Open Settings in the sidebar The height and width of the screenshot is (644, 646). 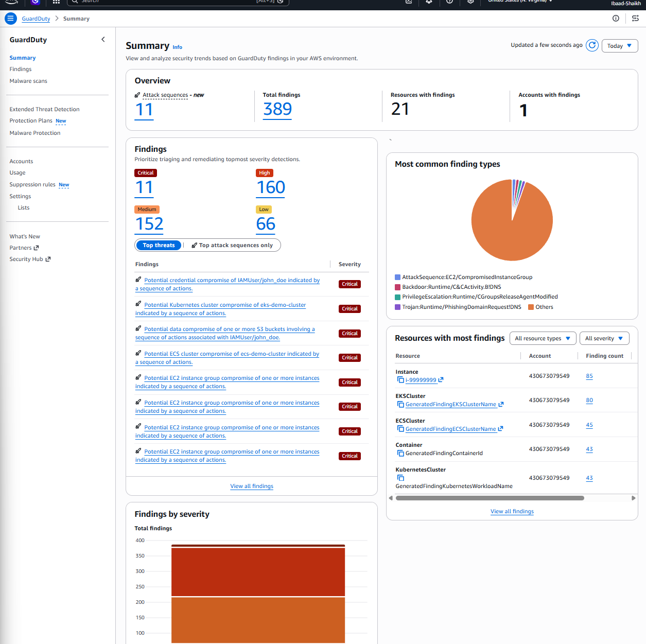20,196
